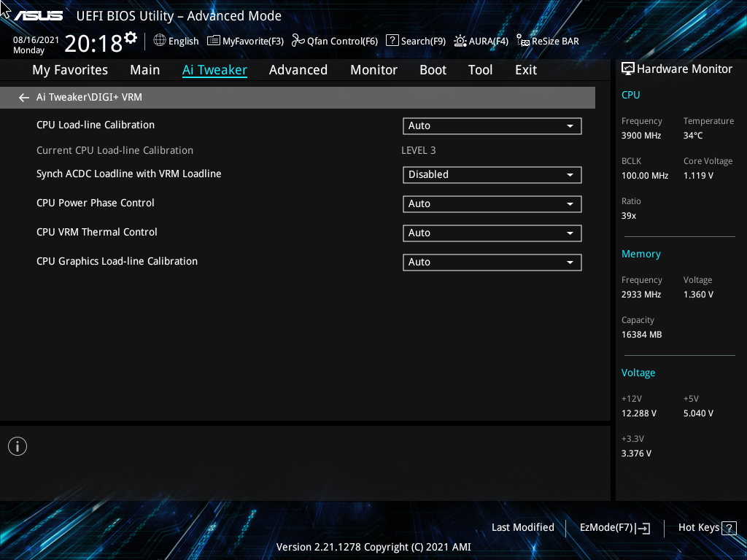Switch to the Main tab
The height and width of the screenshot is (560, 747).
click(145, 70)
